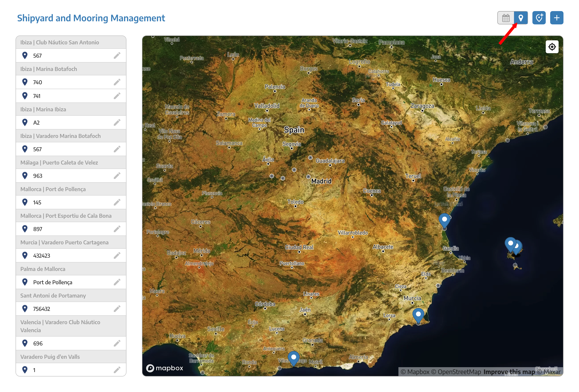Locate mooring A2 via its pin icon
Viewport: 579px width, 392px height.
(x=25, y=122)
